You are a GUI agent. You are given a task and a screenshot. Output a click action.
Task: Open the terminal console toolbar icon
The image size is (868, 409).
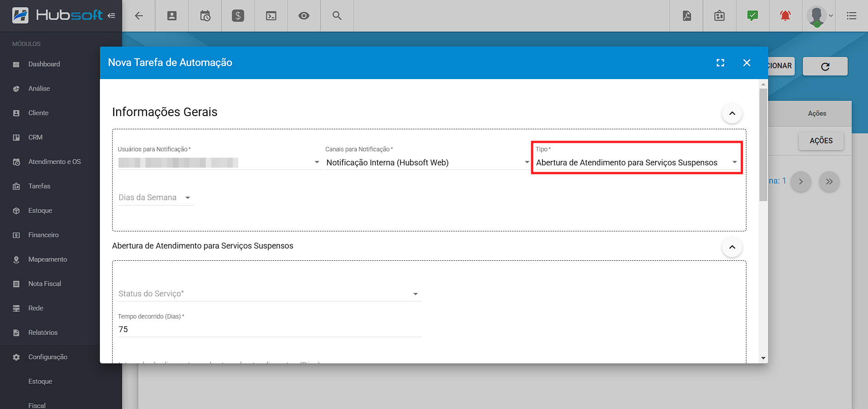(271, 16)
